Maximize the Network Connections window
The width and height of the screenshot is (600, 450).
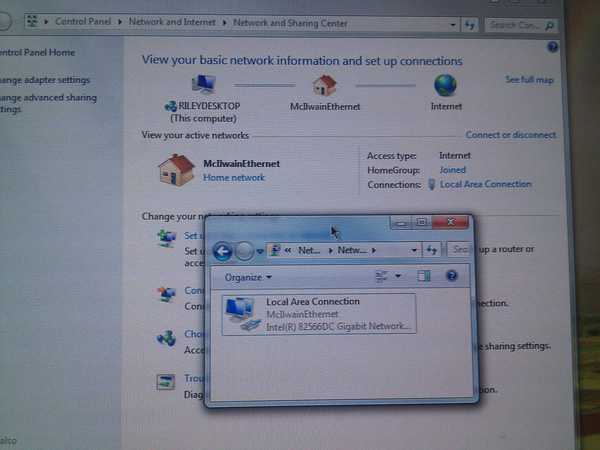click(x=421, y=223)
